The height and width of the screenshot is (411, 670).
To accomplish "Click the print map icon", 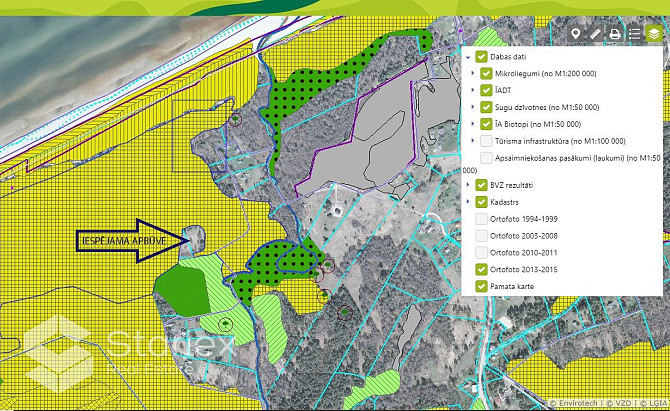I will point(615,34).
